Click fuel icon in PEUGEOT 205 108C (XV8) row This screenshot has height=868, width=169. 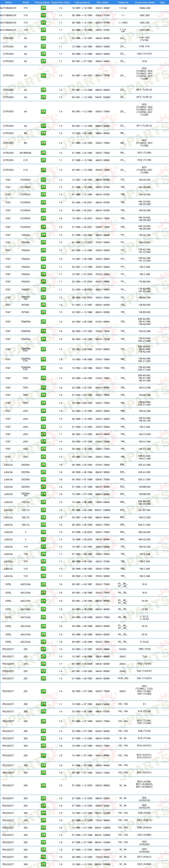[43, 649]
